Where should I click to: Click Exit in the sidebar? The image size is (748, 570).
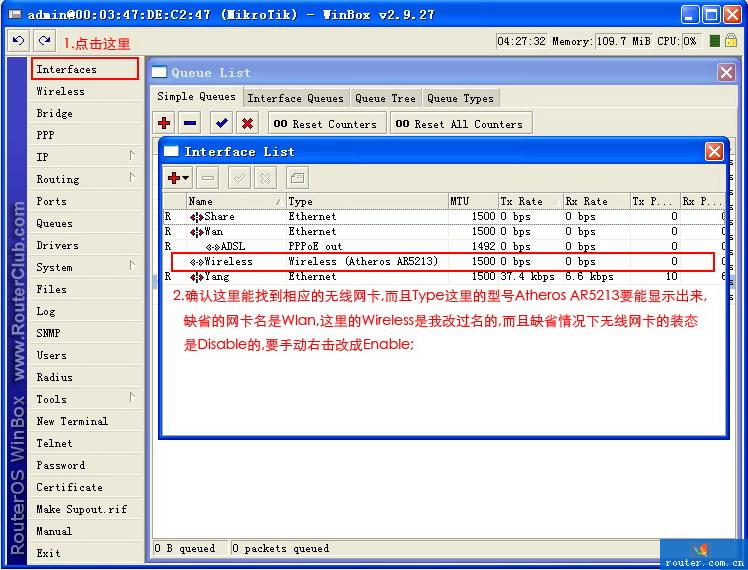(x=86, y=553)
